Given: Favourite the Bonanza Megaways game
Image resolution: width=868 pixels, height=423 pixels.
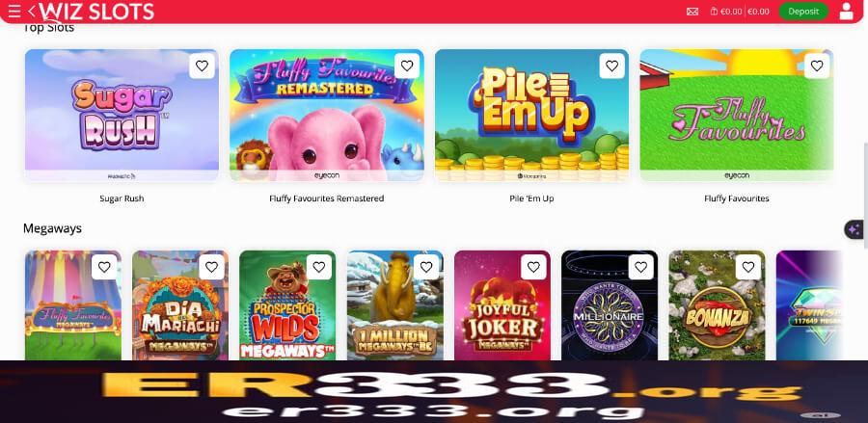Looking at the screenshot, I should tap(747, 268).
